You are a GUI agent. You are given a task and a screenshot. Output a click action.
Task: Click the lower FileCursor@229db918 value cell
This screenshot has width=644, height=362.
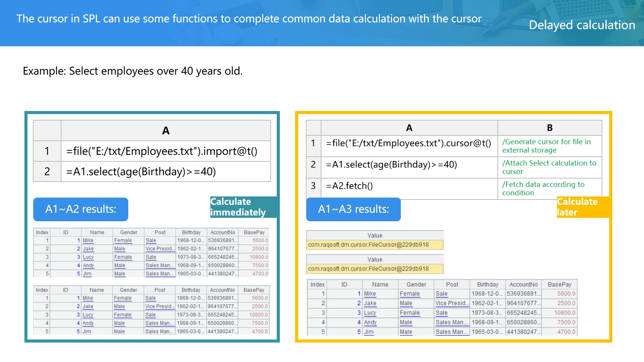374,269
